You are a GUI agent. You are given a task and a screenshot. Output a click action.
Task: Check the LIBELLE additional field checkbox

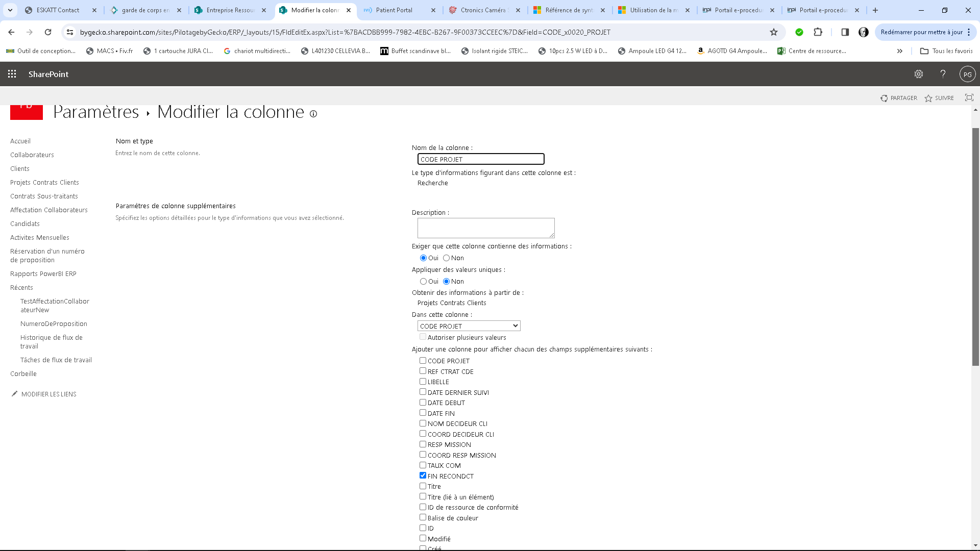[x=423, y=382]
